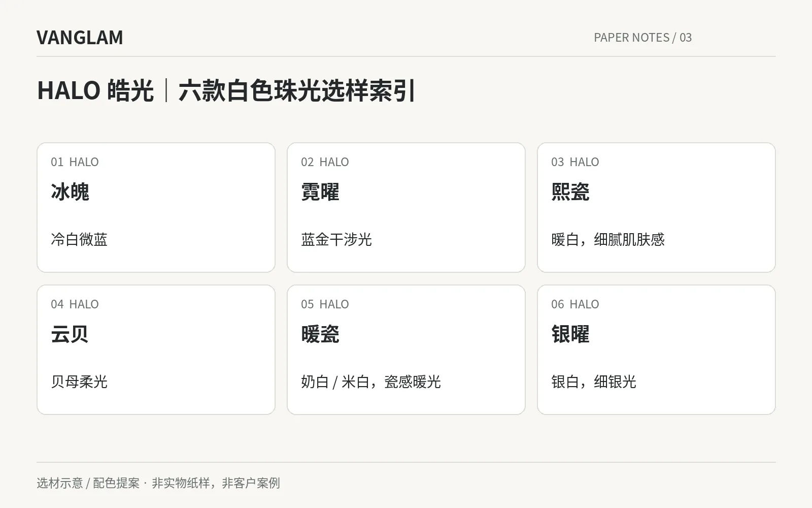812x508 pixels.
Task: Select the 03 HALO label
Action: coord(575,162)
